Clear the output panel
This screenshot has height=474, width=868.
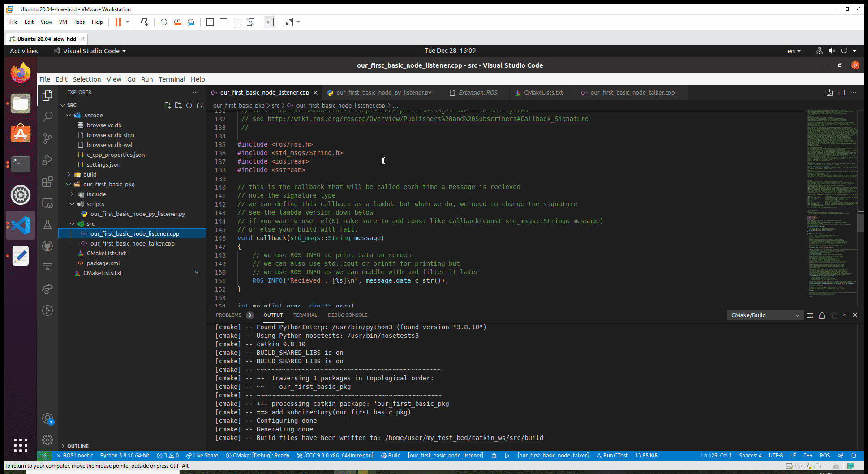coord(810,315)
